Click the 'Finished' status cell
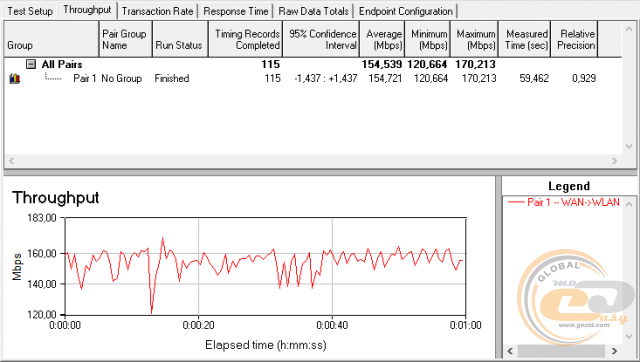The height and width of the screenshot is (362, 640). (172, 78)
